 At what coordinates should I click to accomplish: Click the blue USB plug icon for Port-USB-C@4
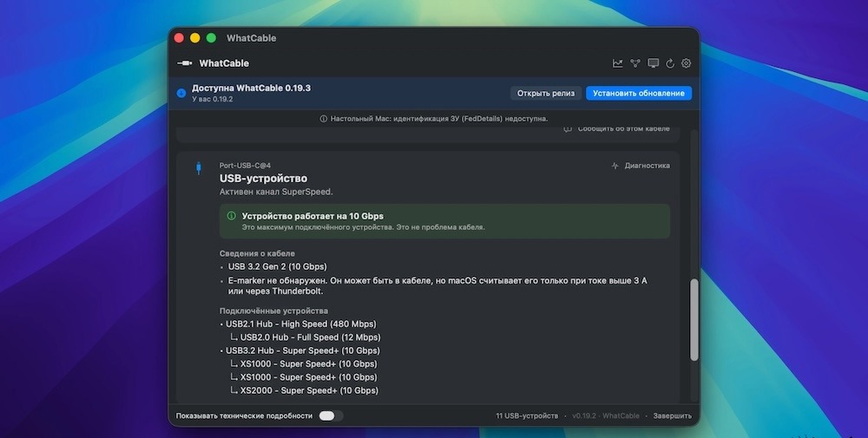(x=199, y=168)
